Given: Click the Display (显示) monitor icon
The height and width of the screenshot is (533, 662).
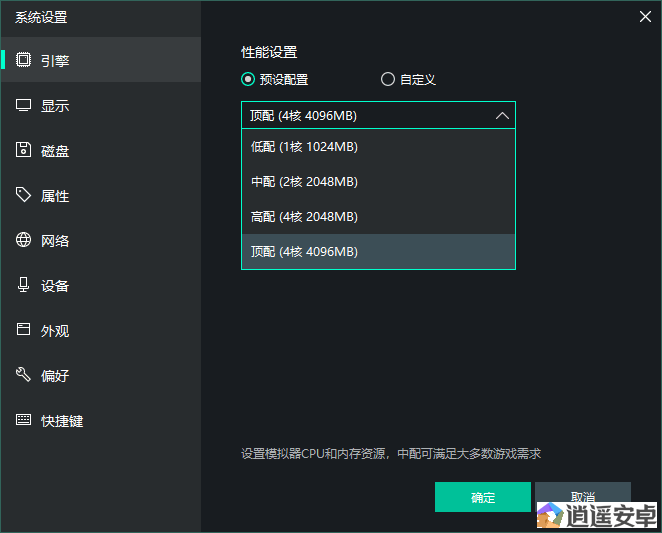Looking at the screenshot, I should pyautogui.click(x=24, y=105).
